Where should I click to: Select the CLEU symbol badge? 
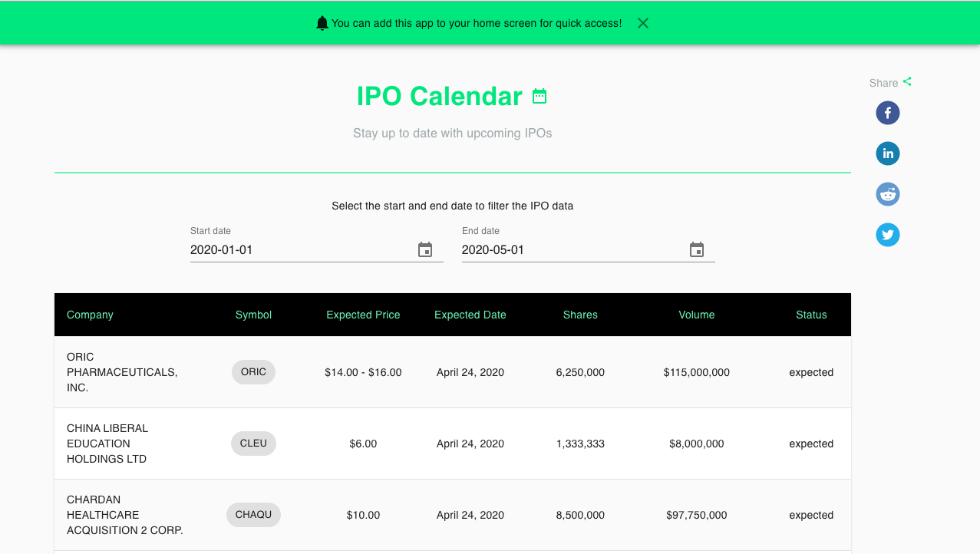(x=253, y=443)
